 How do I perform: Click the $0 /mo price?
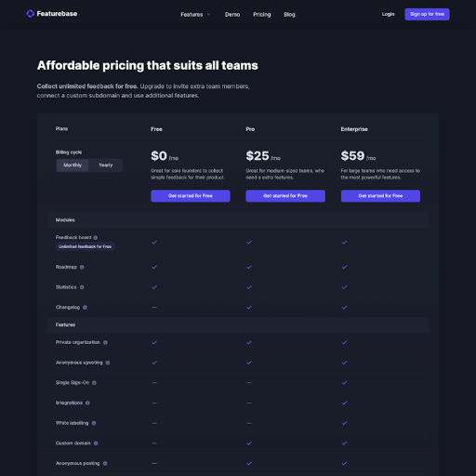click(x=165, y=156)
